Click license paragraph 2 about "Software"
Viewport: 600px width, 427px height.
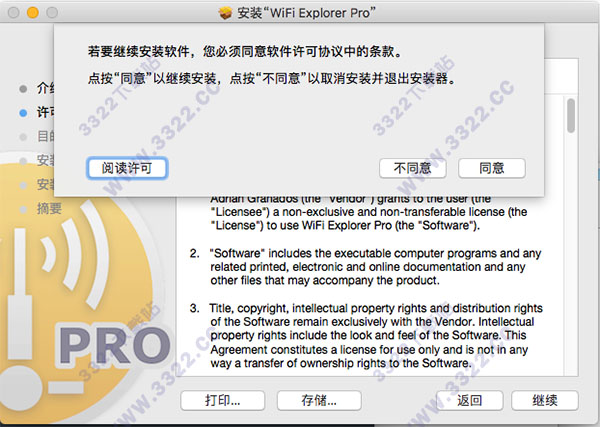tap(365, 267)
